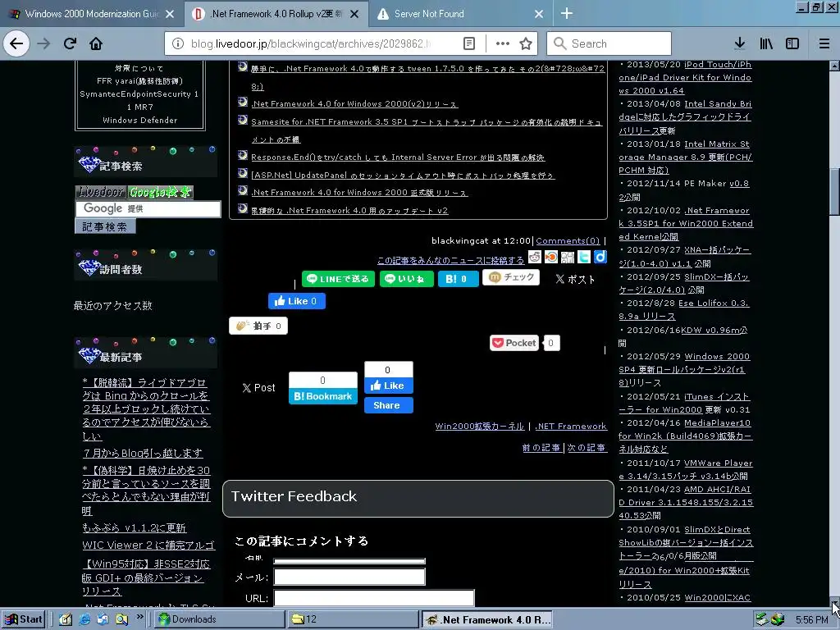Open WIC Viewer 2 sidebar link
This screenshot has height=630, width=840.
click(x=148, y=546)
